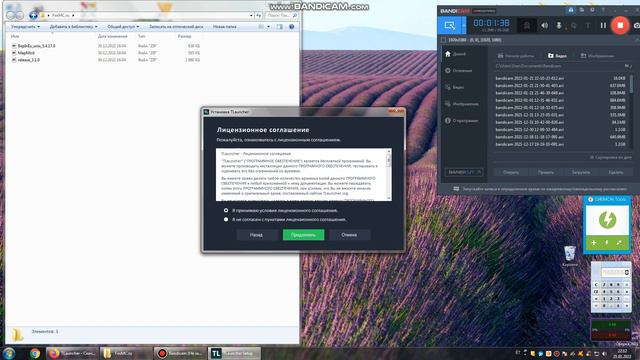Select the Bandicam recording sized 1.1GB
640x360 pixels.
pos(560,129)
